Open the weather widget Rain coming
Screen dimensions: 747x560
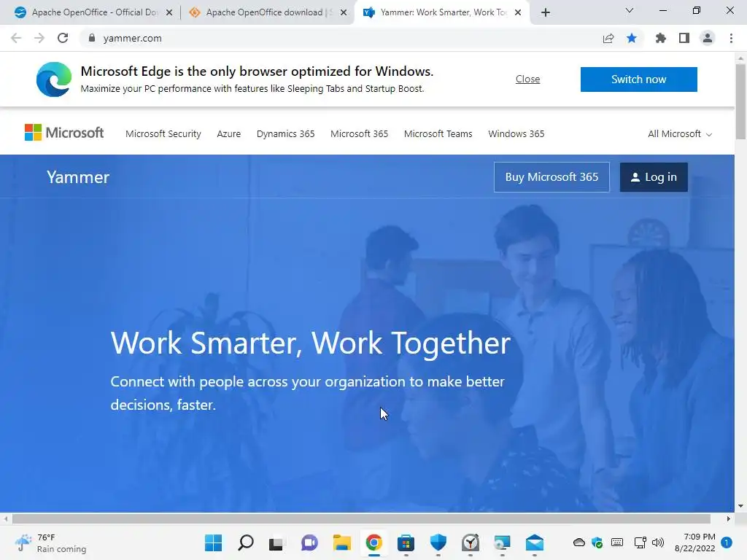pyautogui.click(x=50, y=542)
